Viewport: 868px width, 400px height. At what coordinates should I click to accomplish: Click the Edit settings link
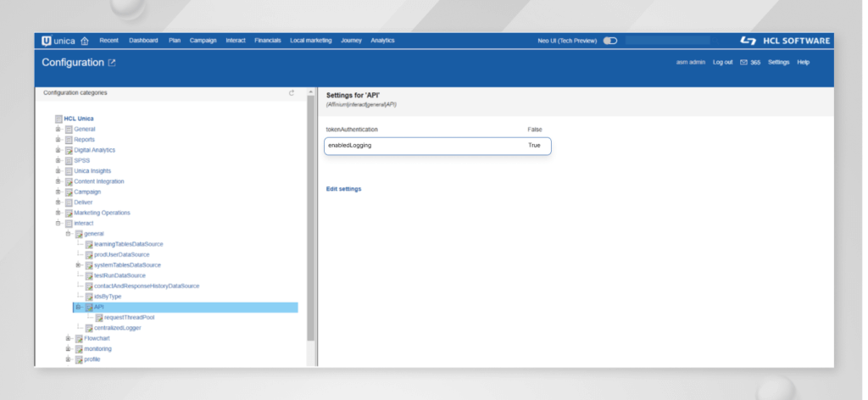coord(343,188)
